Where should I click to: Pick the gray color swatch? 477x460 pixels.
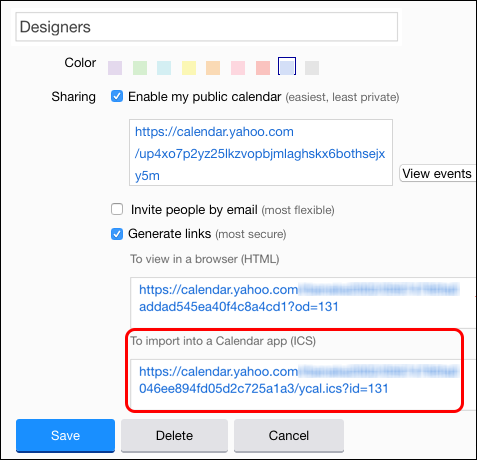coord(312,68)
